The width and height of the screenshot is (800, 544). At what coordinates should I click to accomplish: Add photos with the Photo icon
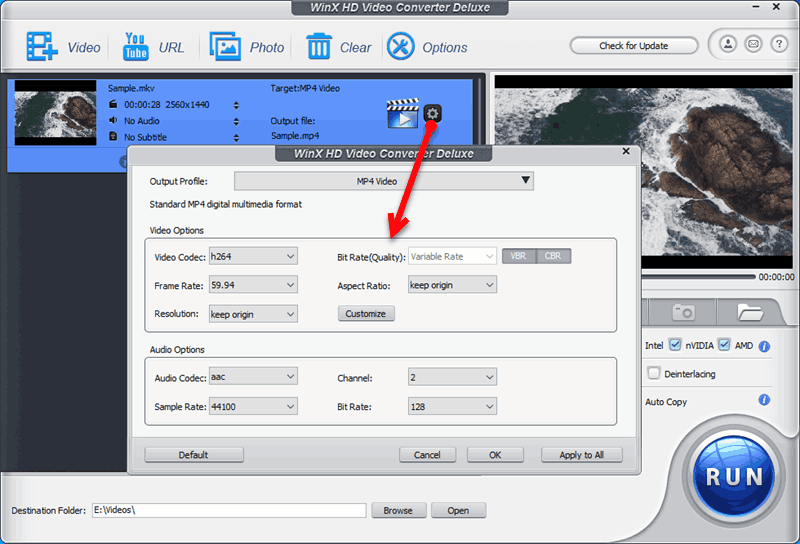click(225, 46)
